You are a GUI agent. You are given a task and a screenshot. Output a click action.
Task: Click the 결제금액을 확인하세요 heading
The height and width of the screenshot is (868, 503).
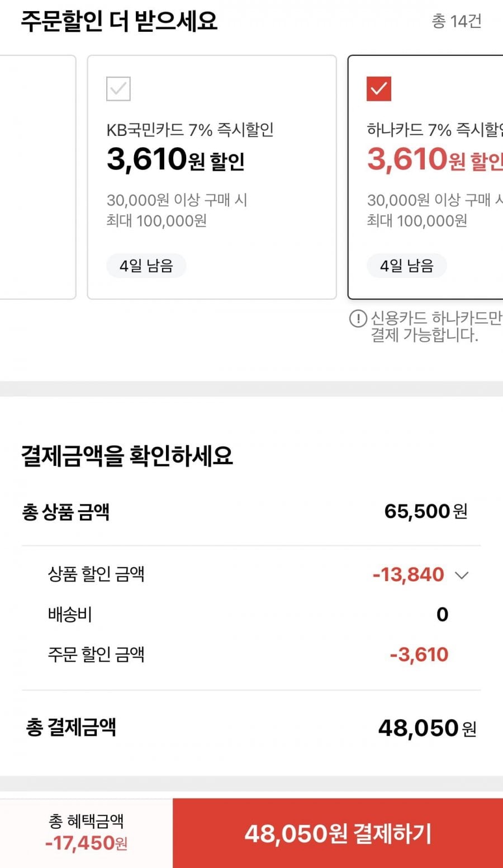tap(127, 456)
